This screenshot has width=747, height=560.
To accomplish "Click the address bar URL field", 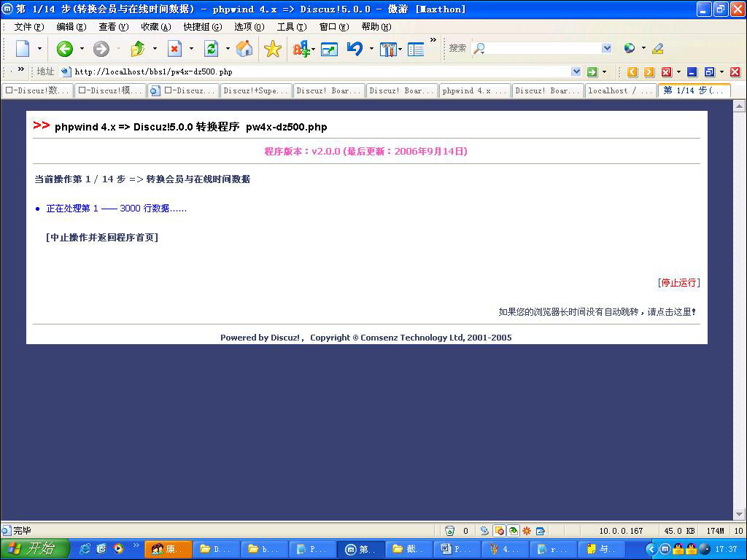I will point(322,72).
